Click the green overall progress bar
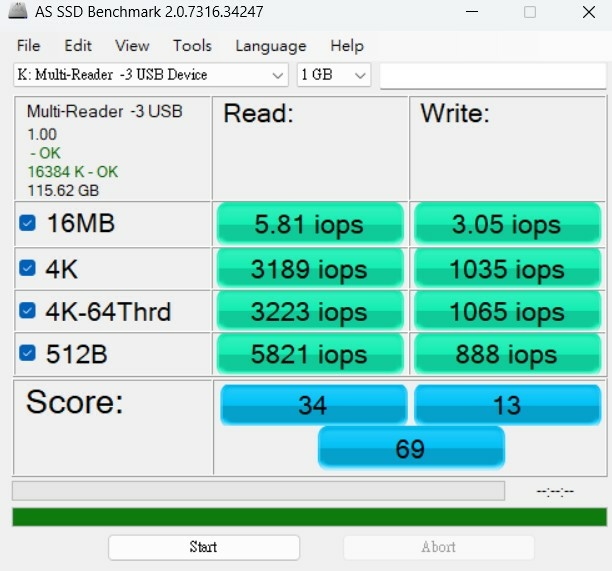The height and width of the screenshot is (571, 612). click(x=310, y=517)
